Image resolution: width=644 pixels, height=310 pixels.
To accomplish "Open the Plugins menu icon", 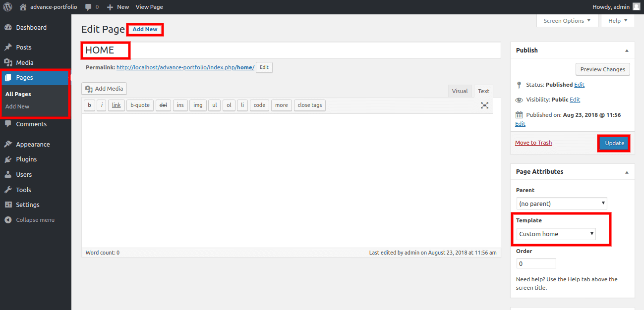I will [8, 159].
